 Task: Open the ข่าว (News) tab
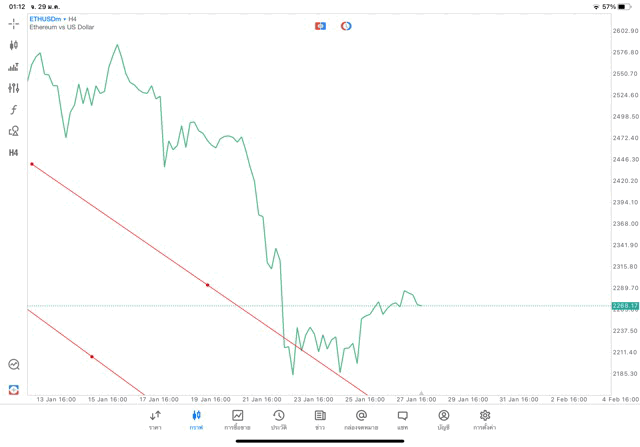tap(319, 419)
